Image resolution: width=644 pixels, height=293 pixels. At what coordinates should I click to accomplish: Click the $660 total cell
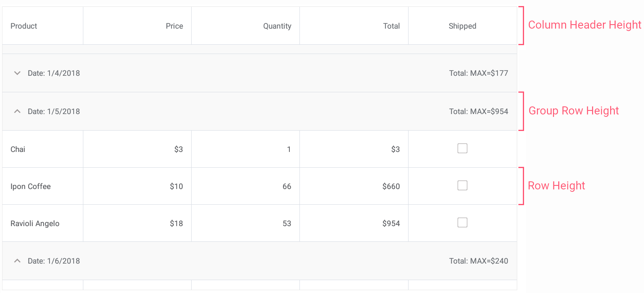point(391,187)
